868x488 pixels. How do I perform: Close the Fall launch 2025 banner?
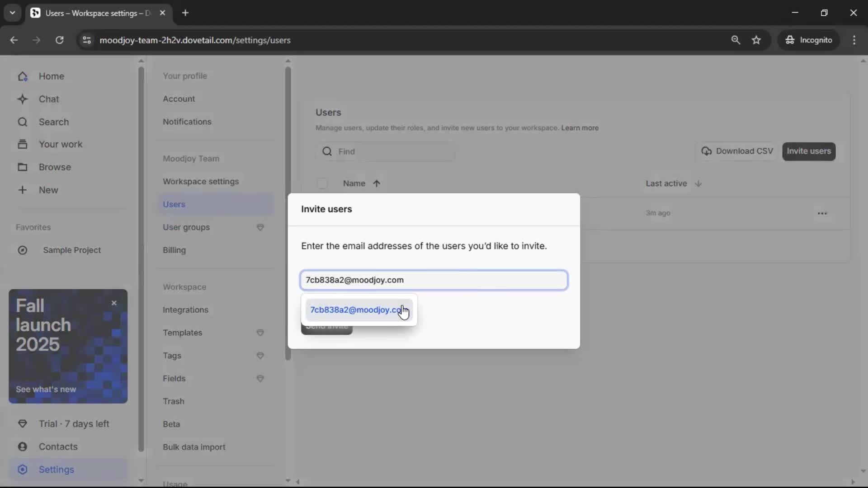pos(114,303)
